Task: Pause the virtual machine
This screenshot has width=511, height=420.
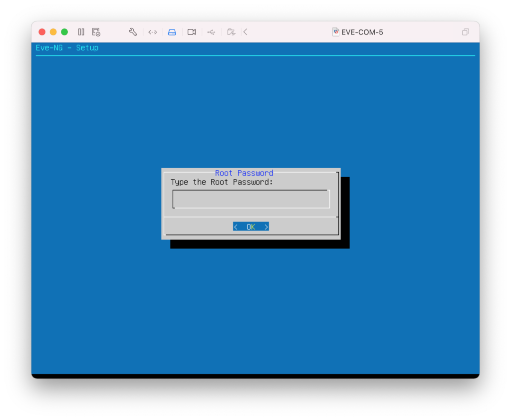Action: coord(81,32)
